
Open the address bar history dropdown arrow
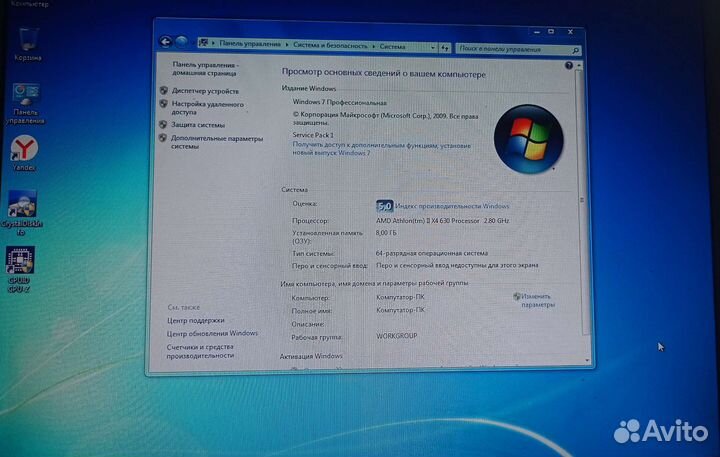(433, 47)
